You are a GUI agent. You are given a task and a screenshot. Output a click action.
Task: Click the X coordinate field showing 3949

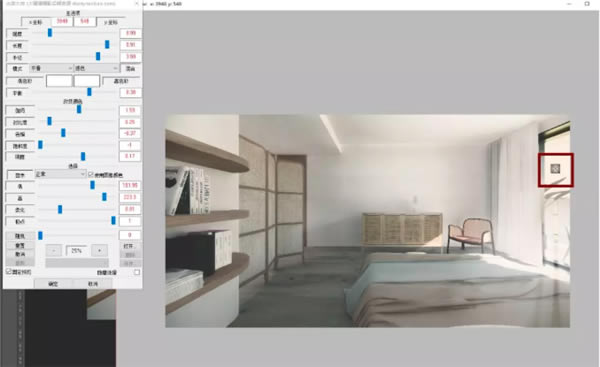pyautogui.click(x=62, y=21)
